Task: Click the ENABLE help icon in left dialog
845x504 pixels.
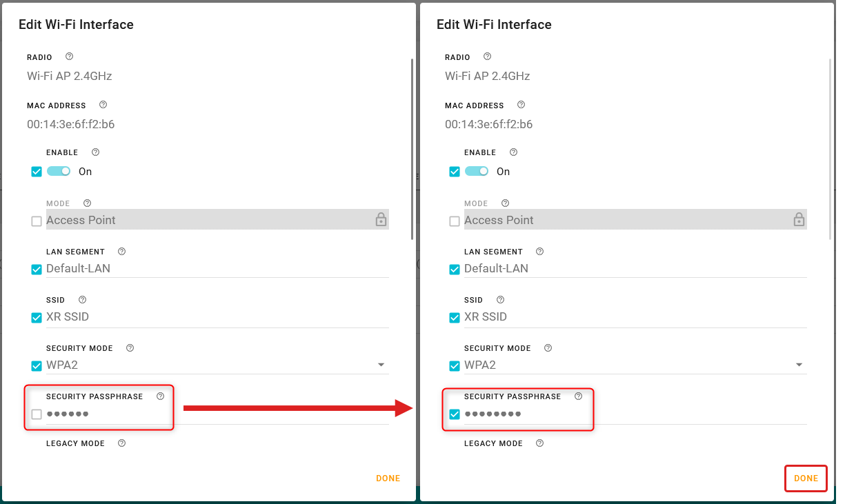Action: (x=96, y=152)
